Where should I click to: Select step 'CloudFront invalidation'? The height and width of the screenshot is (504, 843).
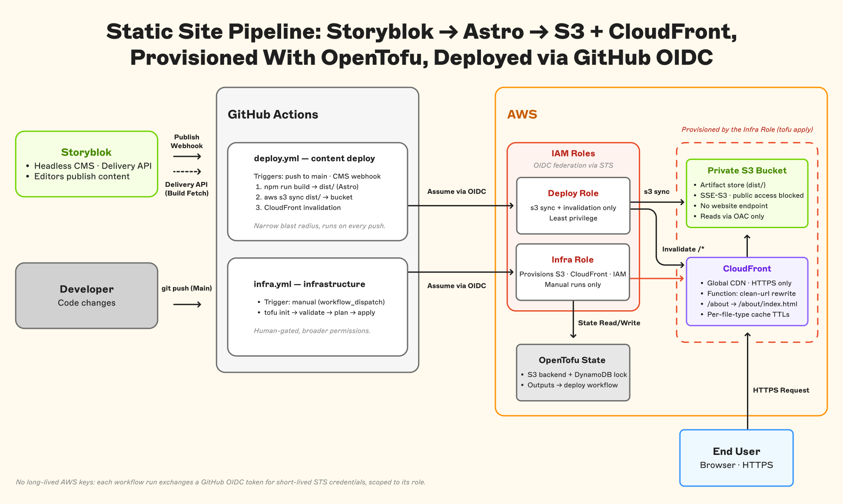pyautogui.click(x=302, y=208)
